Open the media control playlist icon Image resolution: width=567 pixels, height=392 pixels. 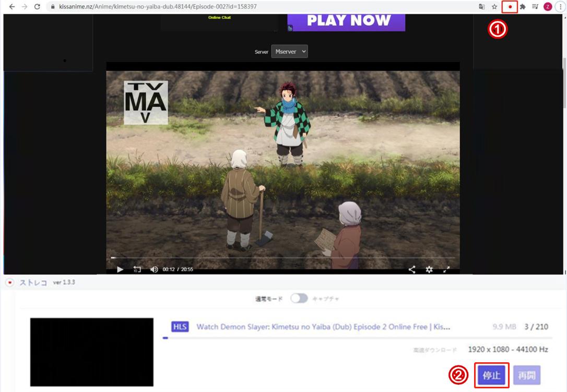pyautogui.click(x=535, y=6)
